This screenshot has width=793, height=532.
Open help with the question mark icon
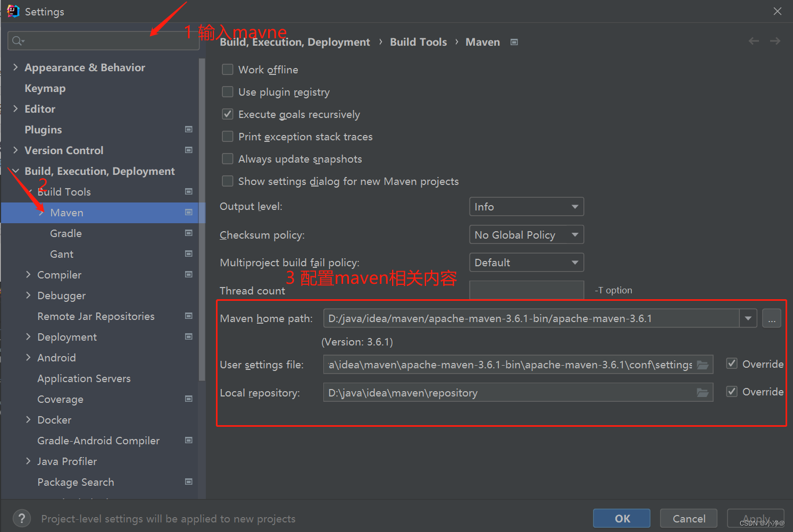(x=21, y=518)
